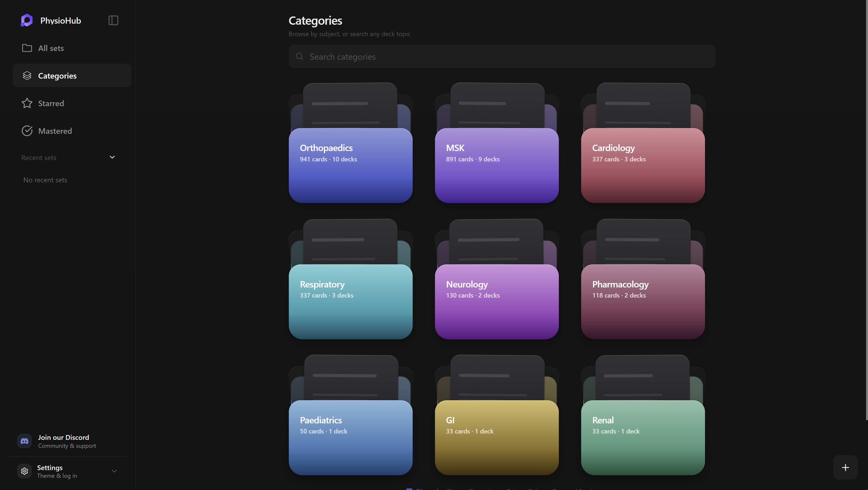Click the PhysioHub brand name text

click(61, 20)
